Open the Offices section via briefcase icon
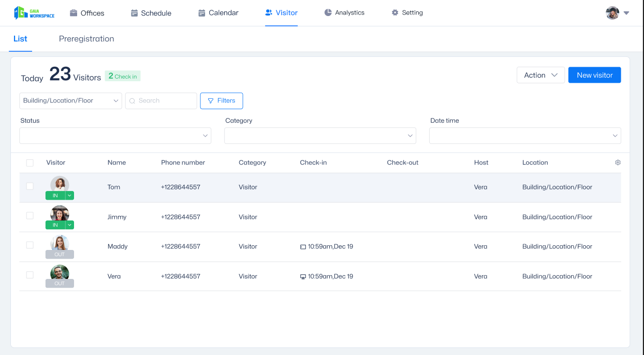644x355 pixels. 74,12
